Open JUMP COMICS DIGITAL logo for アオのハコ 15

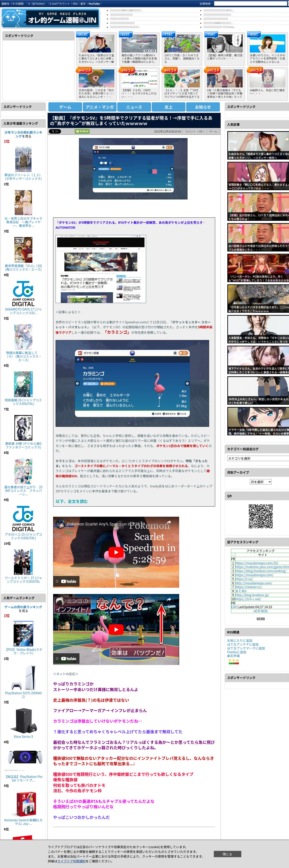pyautogui.click(x=23, y=519)
